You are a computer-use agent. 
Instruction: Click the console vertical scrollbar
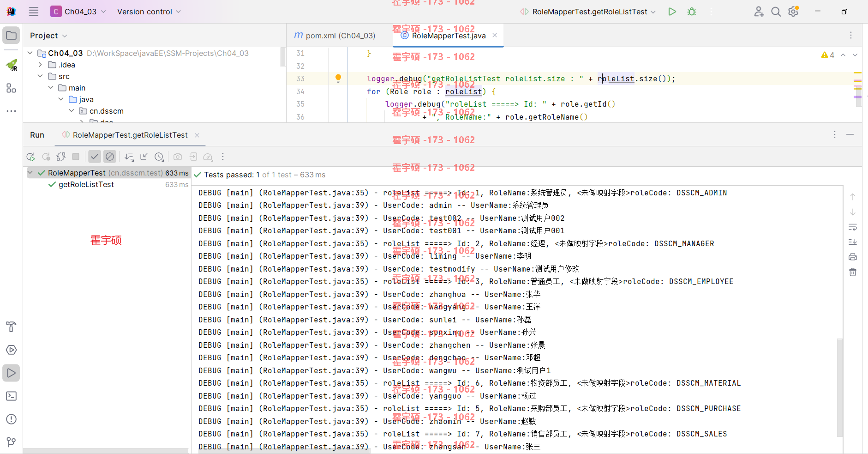point(840,388)
